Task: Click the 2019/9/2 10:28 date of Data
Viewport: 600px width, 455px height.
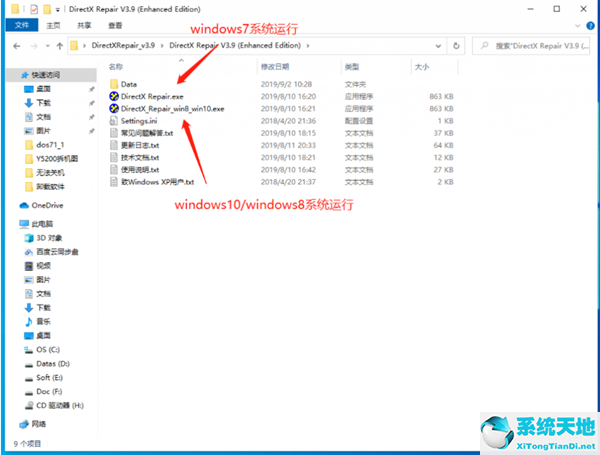Action: point(286,84)
